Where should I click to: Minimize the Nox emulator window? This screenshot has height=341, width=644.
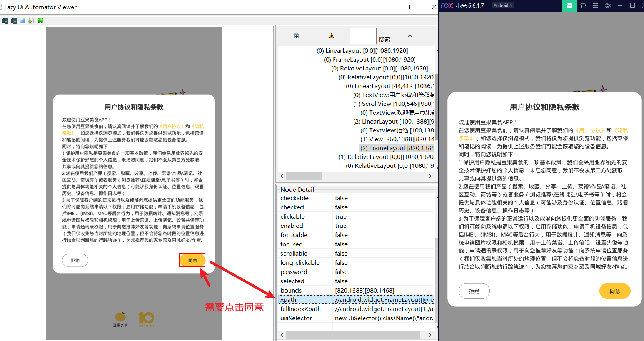[x=620, y=5]
